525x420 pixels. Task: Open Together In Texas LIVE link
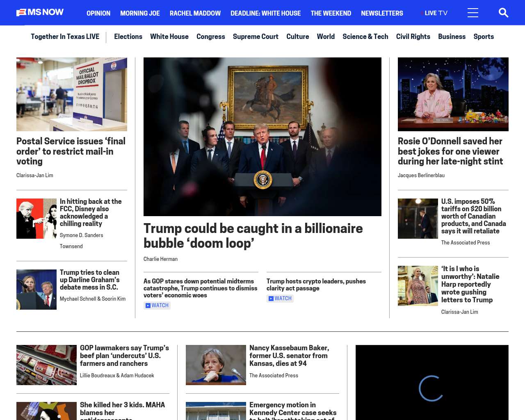tap(65, 37)
